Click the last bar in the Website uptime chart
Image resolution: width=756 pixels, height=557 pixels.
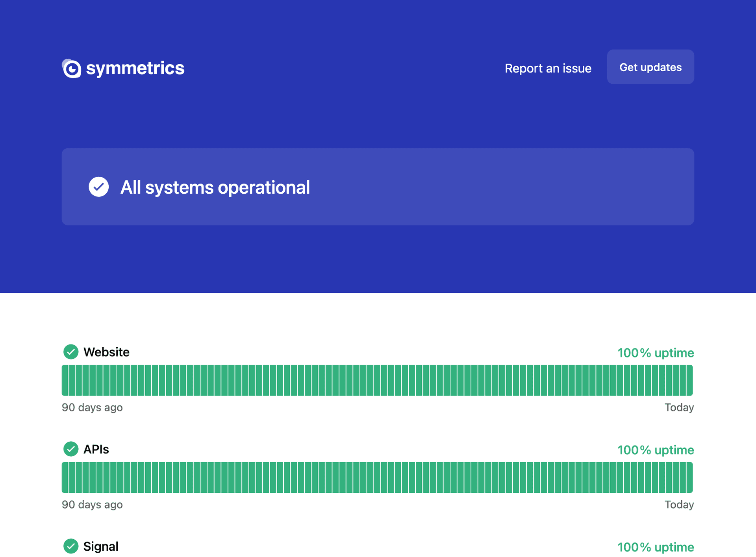[x=689, y=380]
